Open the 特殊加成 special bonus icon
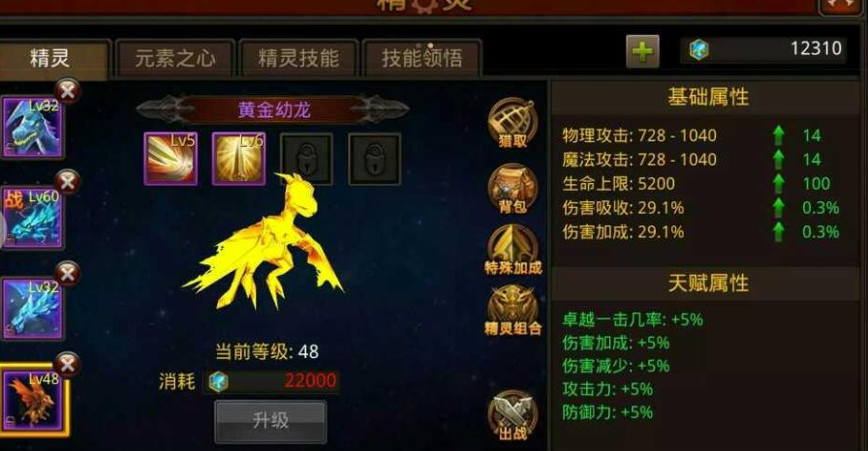The image size is (868, 451). click(x=512, y=250)
